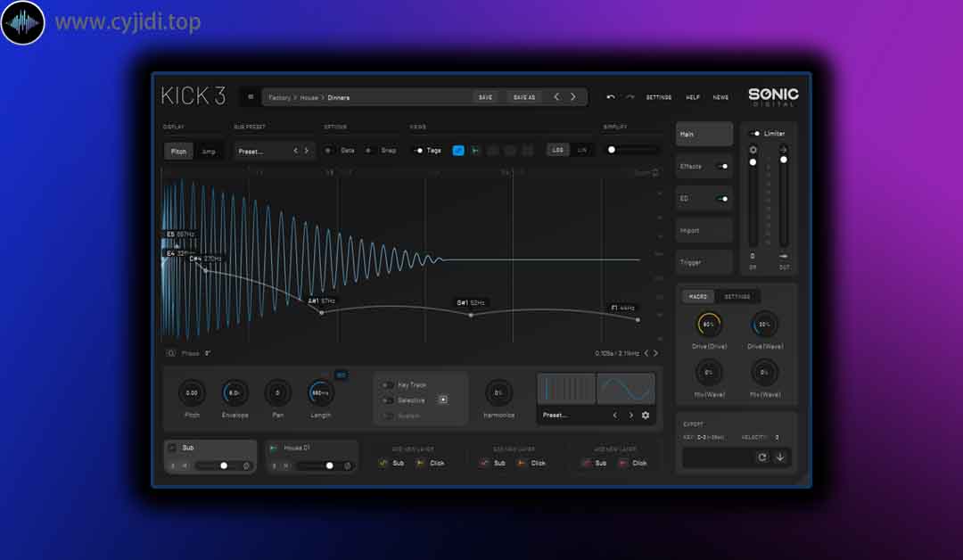963x560 pixels.
Task: Open SETTINGS in the top bar
Action: pyautogui.click(x=658, y=97)
